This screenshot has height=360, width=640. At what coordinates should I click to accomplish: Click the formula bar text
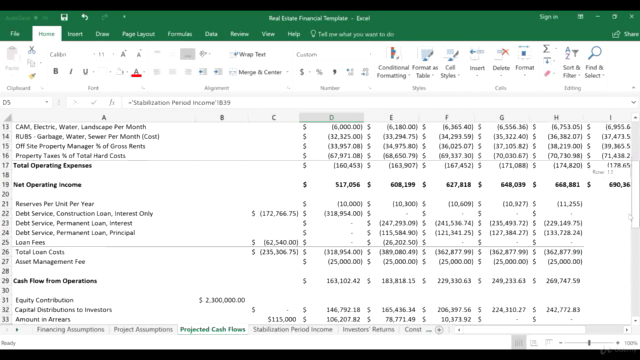tap(179, 102)
